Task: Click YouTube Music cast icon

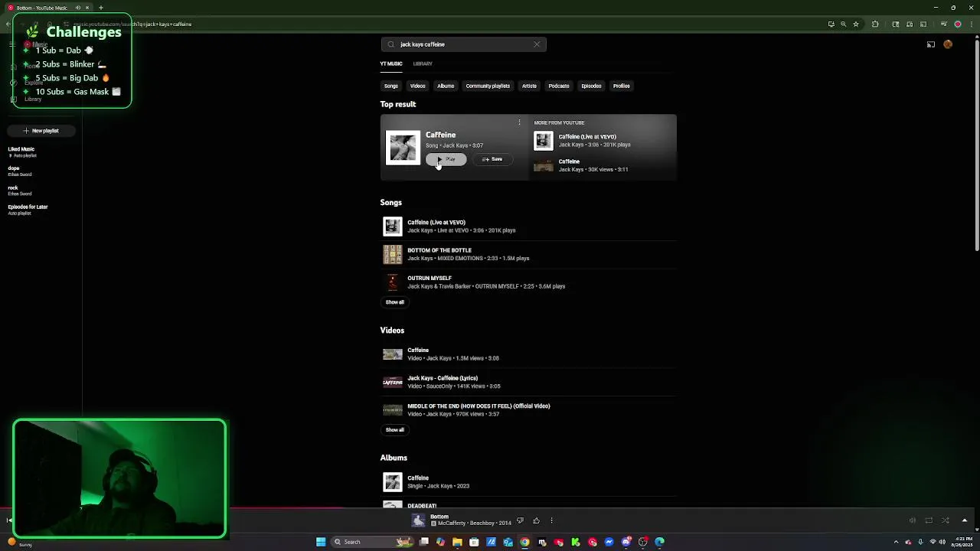Action: [x=931, y=44]
